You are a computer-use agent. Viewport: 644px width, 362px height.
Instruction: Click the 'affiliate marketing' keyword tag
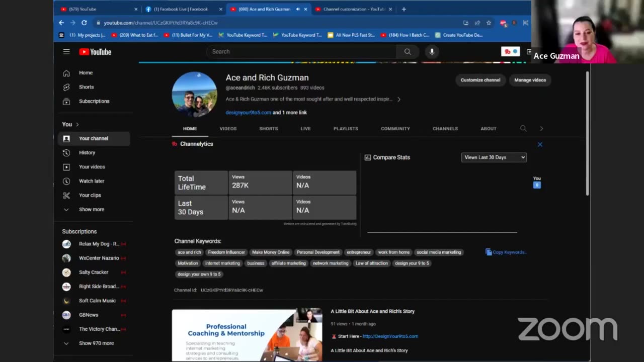pos(288,263)
